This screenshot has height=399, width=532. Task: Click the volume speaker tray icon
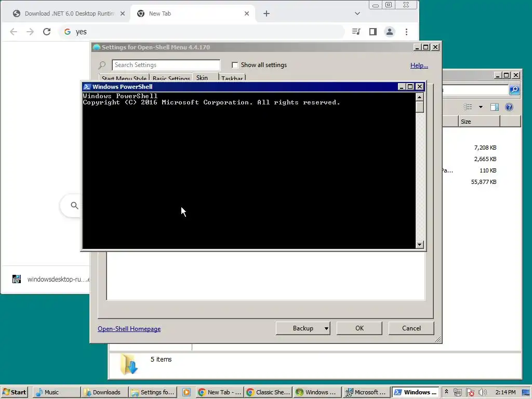(x=483, y=393)
